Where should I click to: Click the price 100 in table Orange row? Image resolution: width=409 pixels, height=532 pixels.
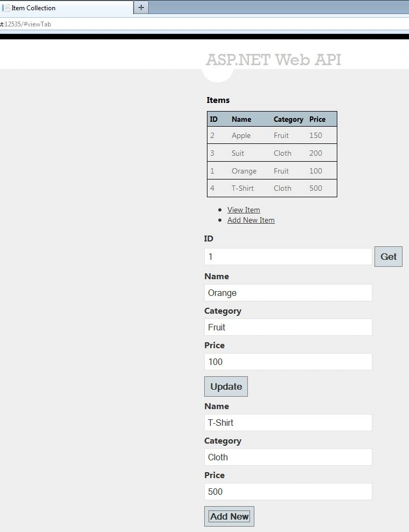point(316,171)
